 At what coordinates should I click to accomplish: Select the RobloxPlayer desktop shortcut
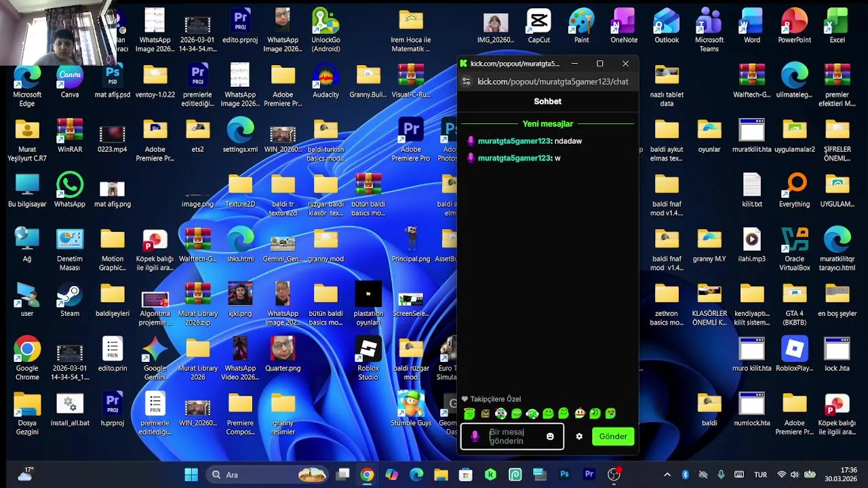tap(795, 354)
